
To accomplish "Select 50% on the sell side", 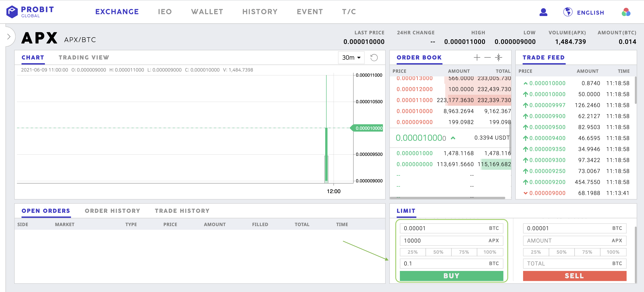I will (562, 252).
